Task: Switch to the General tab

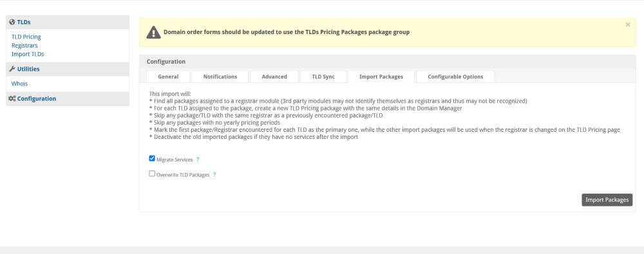Action: pyautogui.click(x=168, y=77)
